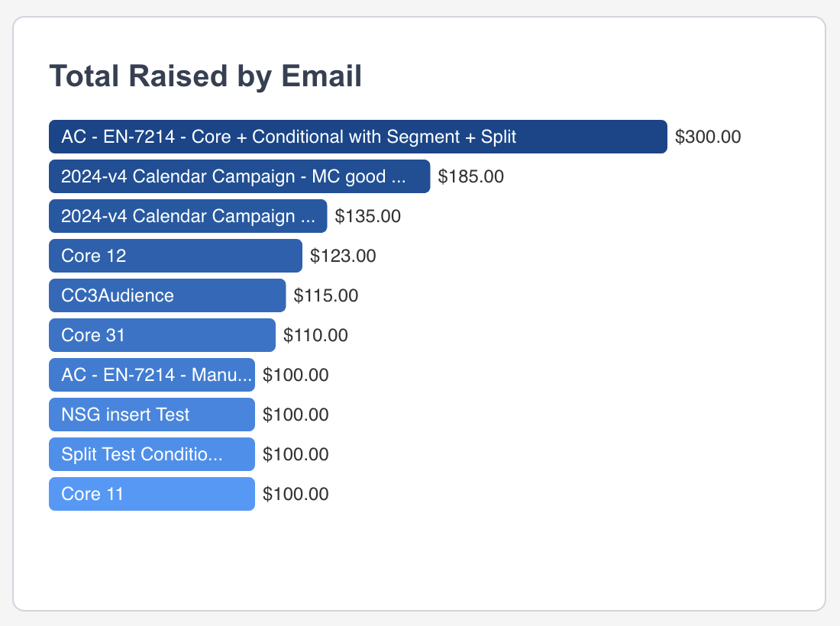Click the $100.00 amount beside Core 11

296,494
